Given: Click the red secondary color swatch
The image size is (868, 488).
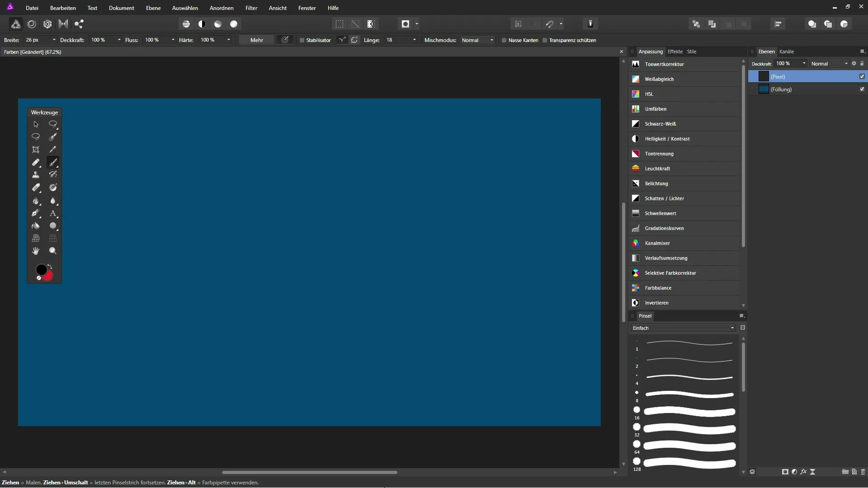Looking at the screenshot, I should tap(49, 276).
